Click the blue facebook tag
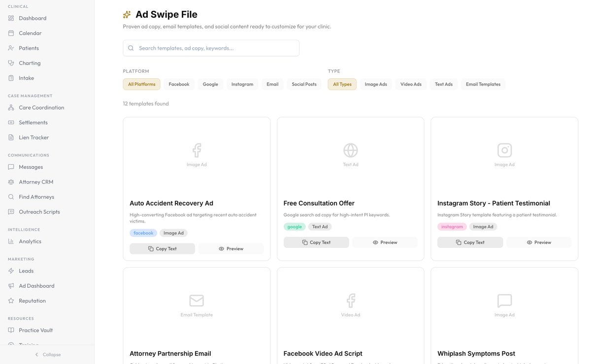The height and width of the screenshot is (364, 591). click(143, 233)
